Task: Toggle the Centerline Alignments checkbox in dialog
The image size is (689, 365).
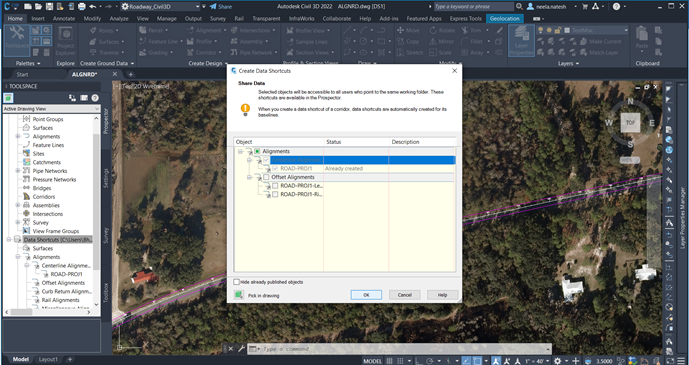Action: [x=266, y=160]
